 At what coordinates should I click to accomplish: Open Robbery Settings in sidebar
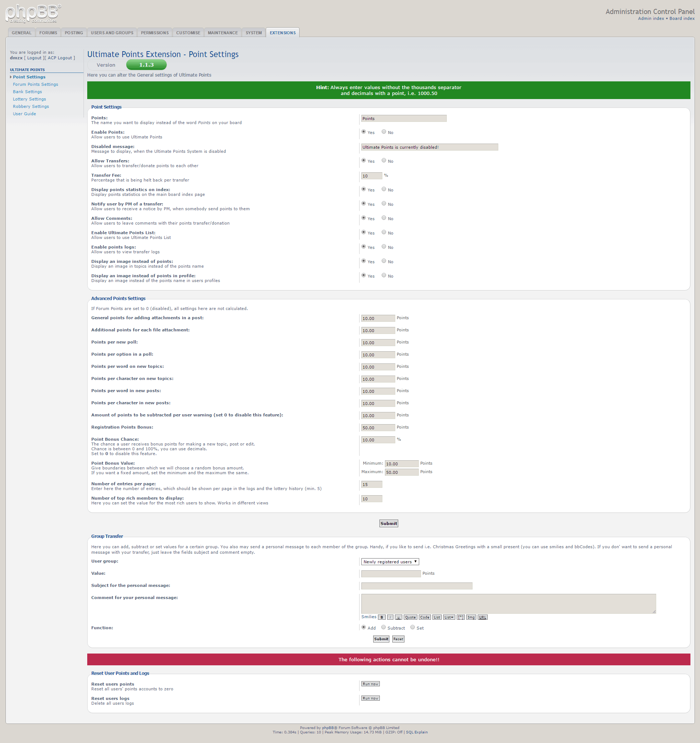[x=31, y=106]
